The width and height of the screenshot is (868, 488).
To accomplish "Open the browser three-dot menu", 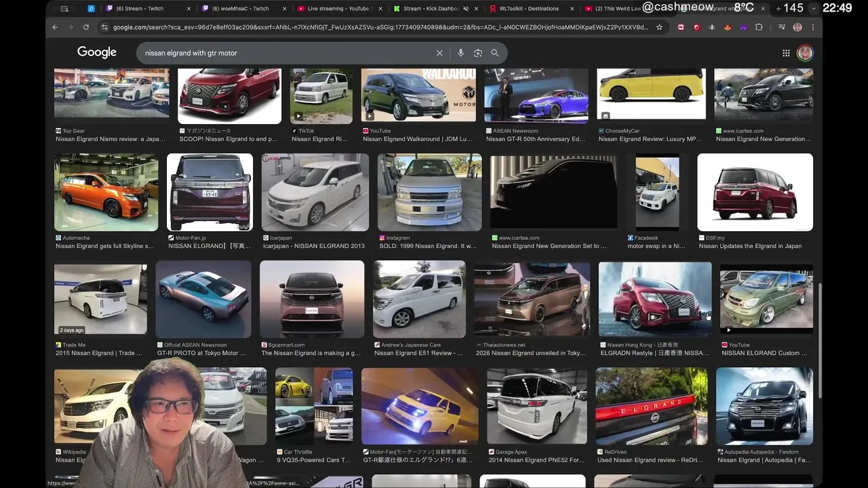I will [x=812, y=27].
